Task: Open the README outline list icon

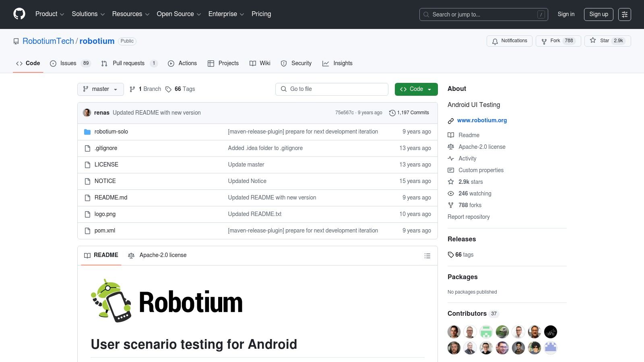Action: tap(427, 256)
